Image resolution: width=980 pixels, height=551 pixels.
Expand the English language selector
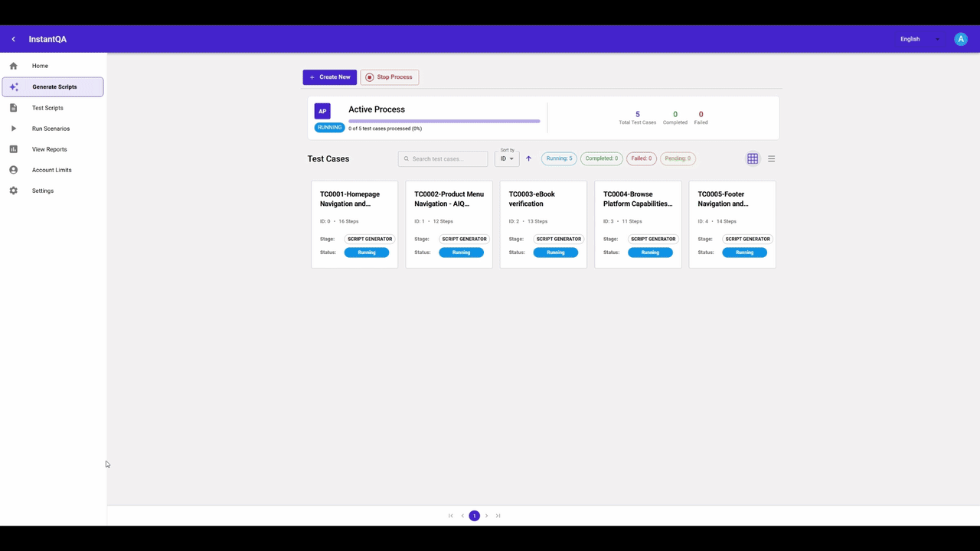[x=919, y=39]
